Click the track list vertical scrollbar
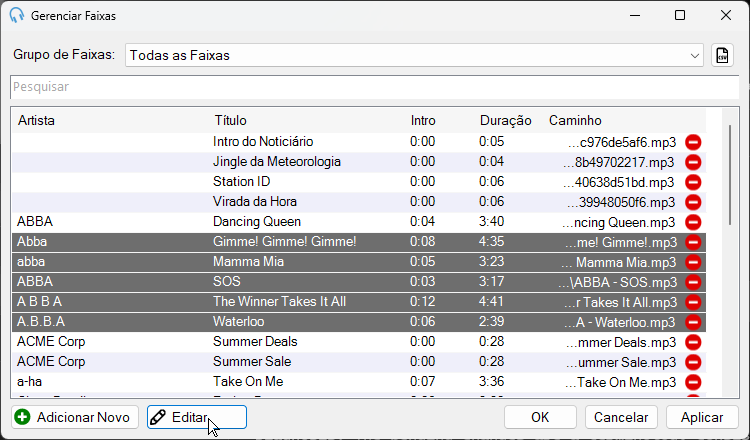750x440 pixels. (x=729, y=175)
